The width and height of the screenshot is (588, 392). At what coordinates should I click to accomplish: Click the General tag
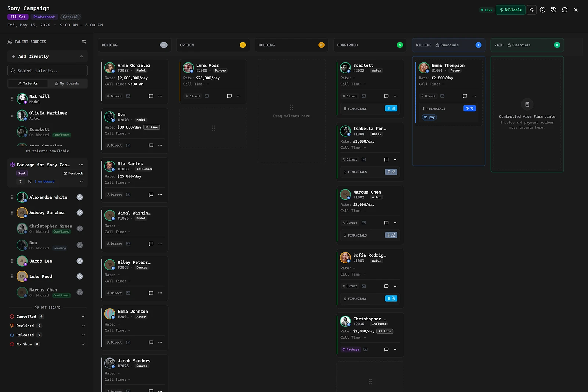point(70,17)
